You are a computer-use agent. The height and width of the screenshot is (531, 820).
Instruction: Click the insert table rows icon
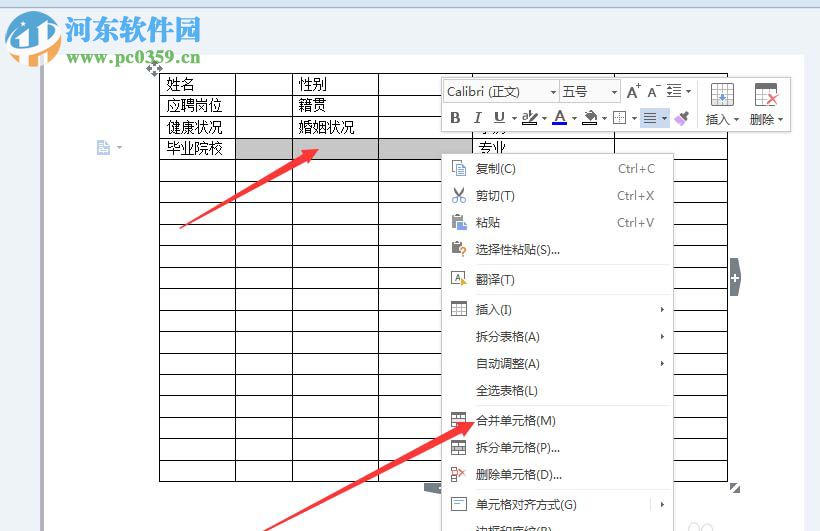[722, 95]
